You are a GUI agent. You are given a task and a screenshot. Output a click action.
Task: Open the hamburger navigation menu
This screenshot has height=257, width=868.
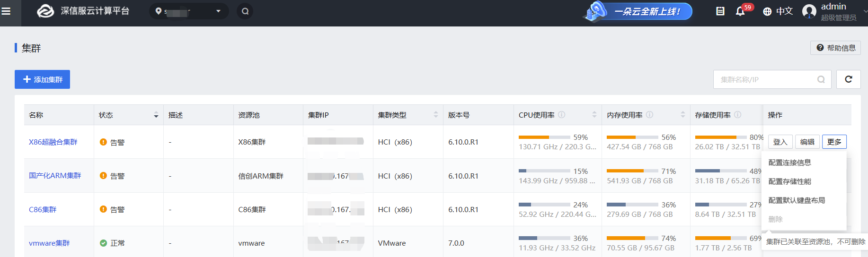pos(6,11)
